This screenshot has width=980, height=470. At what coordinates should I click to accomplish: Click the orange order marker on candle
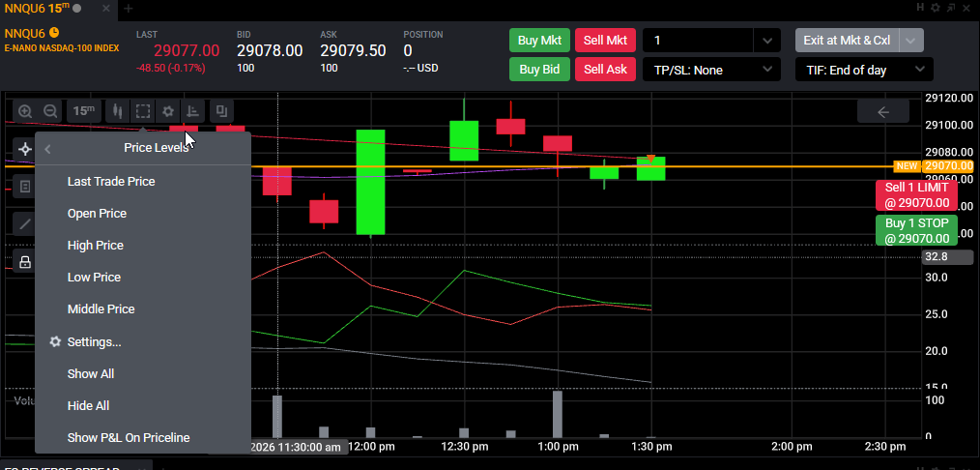(x=651, y=159)
